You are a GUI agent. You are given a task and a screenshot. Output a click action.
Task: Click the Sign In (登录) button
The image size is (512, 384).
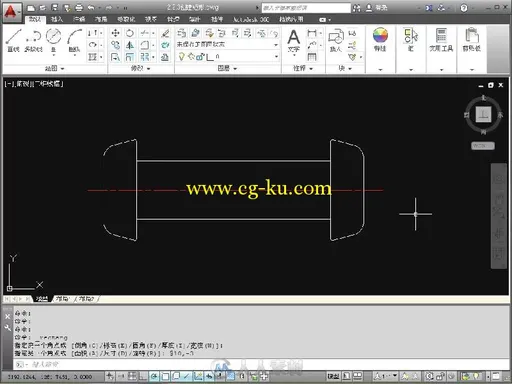click(377, 8)
